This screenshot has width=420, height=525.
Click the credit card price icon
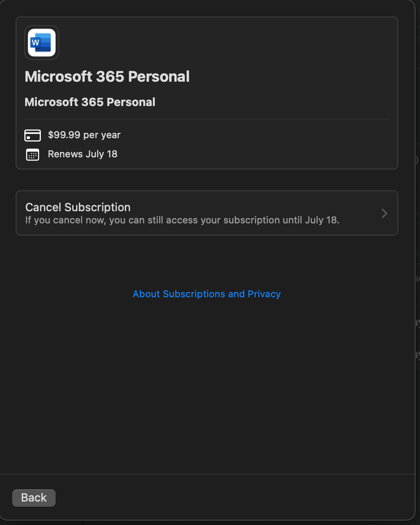[x=33, y=135]
